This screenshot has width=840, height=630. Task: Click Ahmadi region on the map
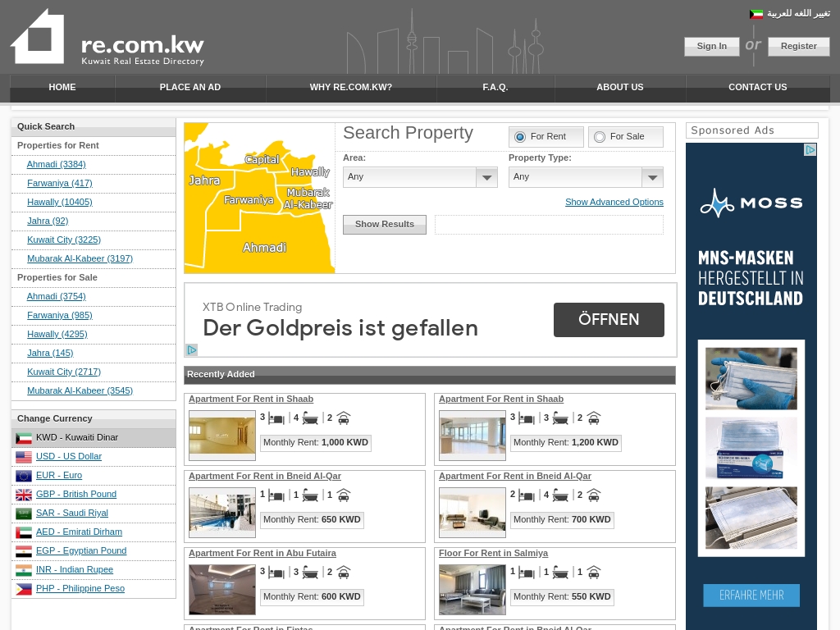265,248
